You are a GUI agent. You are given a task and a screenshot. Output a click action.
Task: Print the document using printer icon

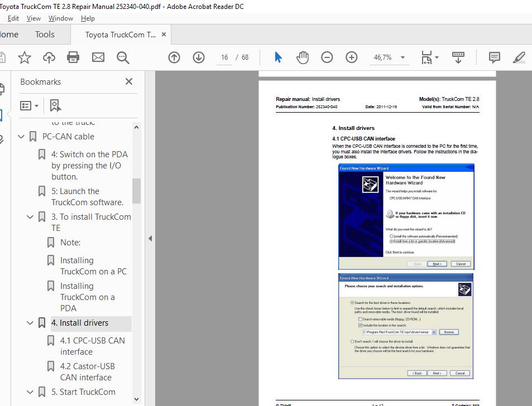coord(73,57)
